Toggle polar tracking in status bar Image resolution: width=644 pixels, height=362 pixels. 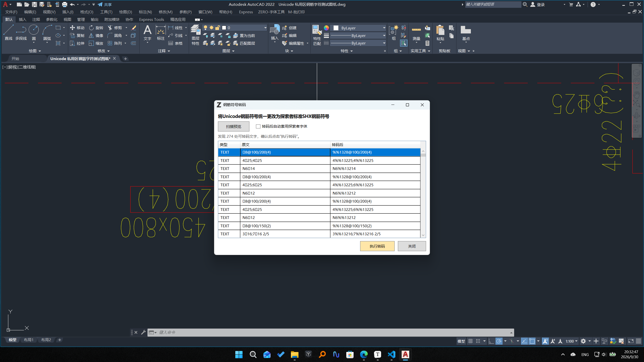click(499, 341)
